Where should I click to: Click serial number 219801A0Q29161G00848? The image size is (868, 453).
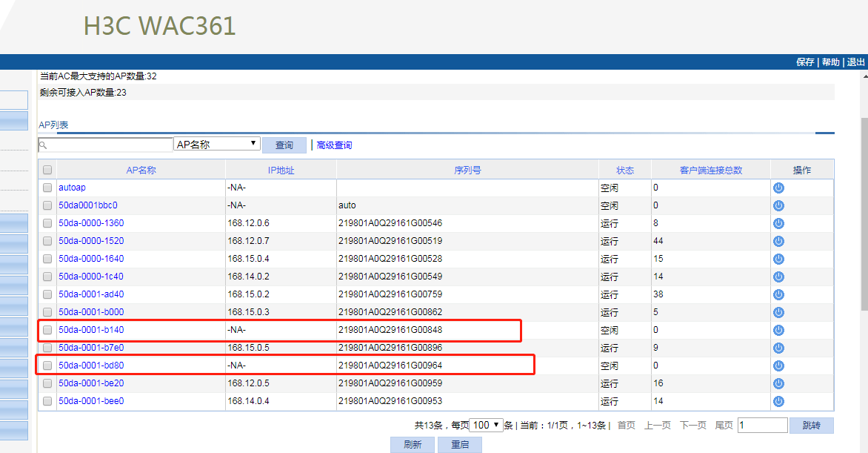[390, 330]
